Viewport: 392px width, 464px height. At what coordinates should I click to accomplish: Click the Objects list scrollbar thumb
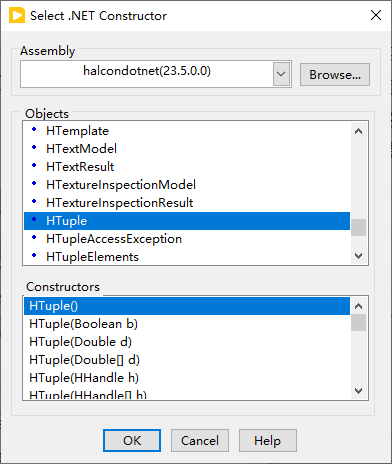[359, 227]
